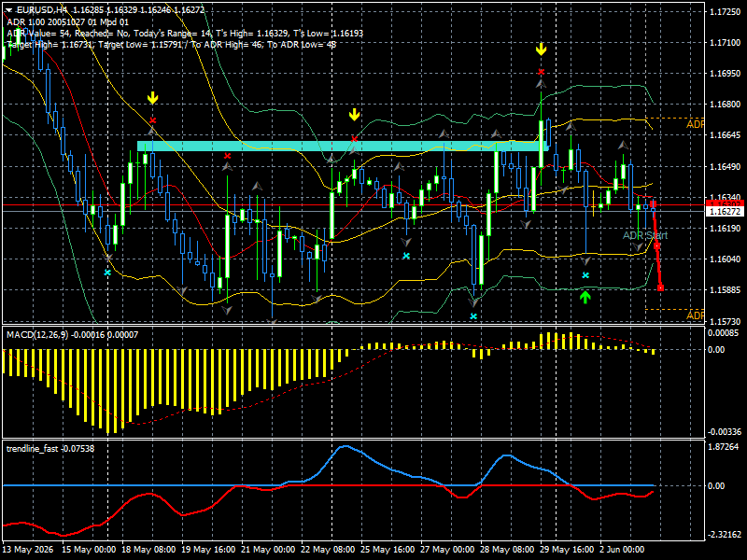
Task: Click trendline_fast scale value -2.32162
Action: coord(725,535)
